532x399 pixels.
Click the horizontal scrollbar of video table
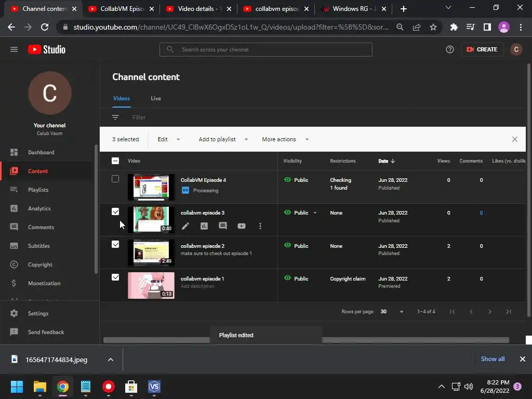click(306, 340)
